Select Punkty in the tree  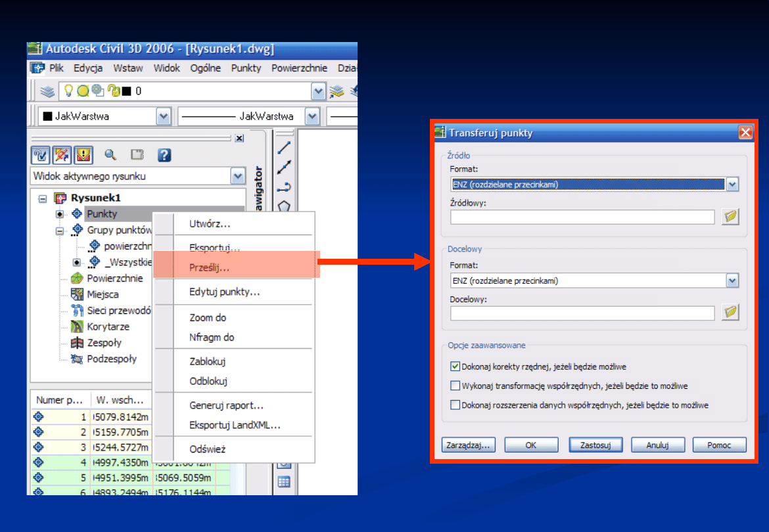pos(101,214)
